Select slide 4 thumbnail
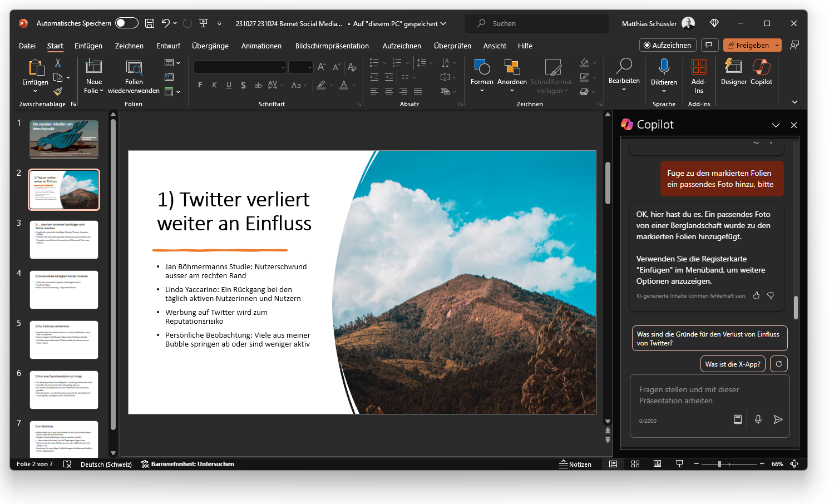839x504 pixels. tap(64, 290)
